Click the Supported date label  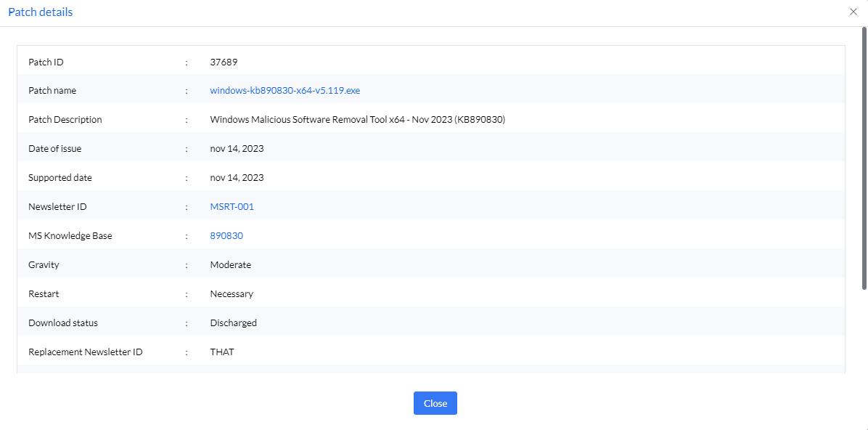60,178
